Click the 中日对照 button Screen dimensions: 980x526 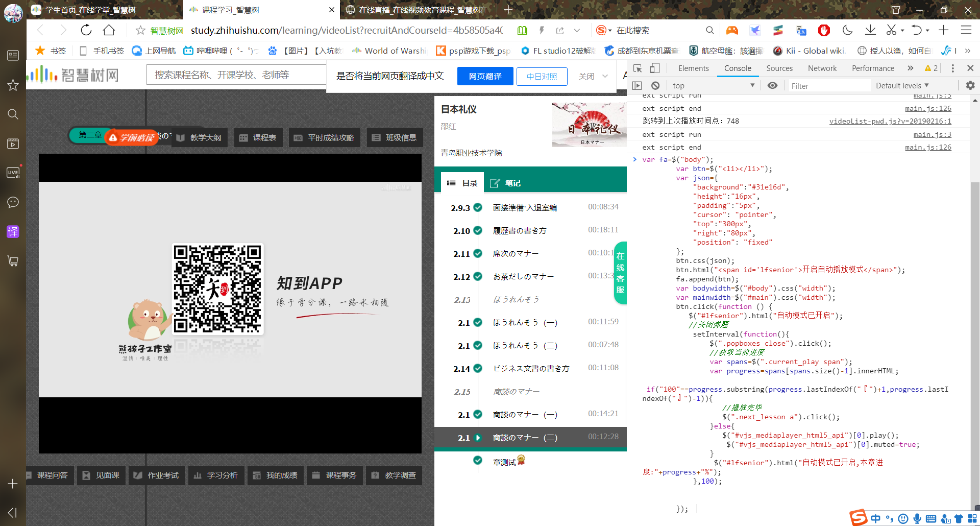coord(542,76)
